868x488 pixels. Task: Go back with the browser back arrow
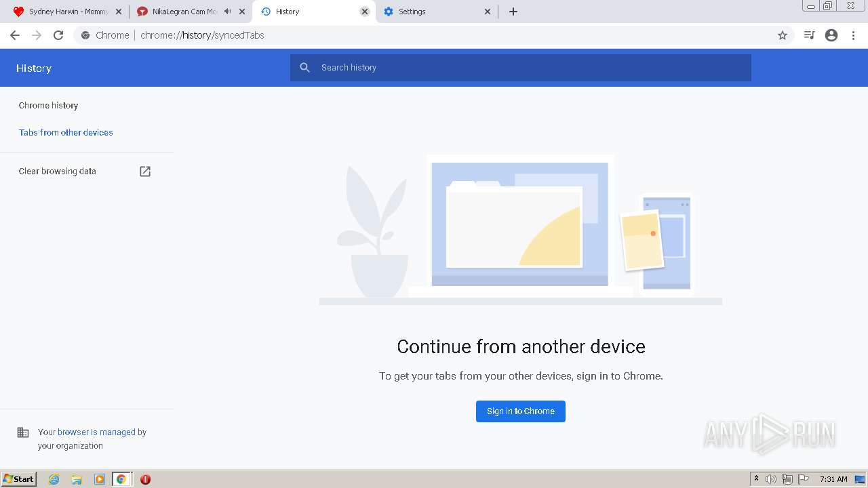[15, 35]
